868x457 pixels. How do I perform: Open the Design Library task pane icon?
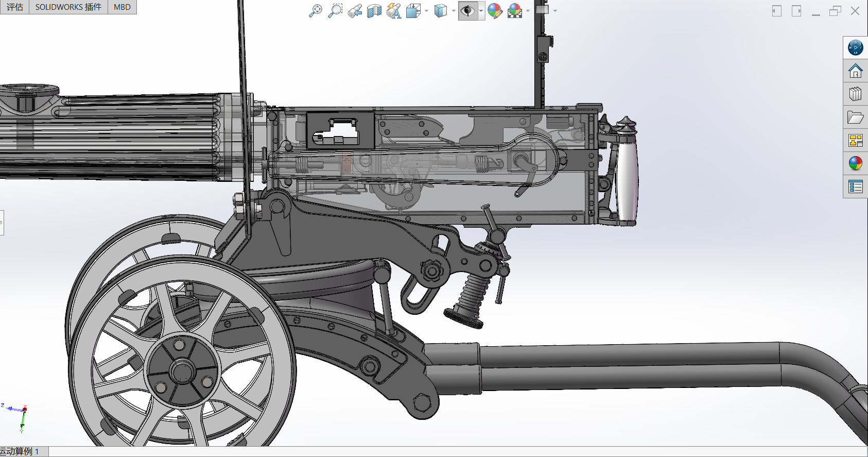coord(856,94)
